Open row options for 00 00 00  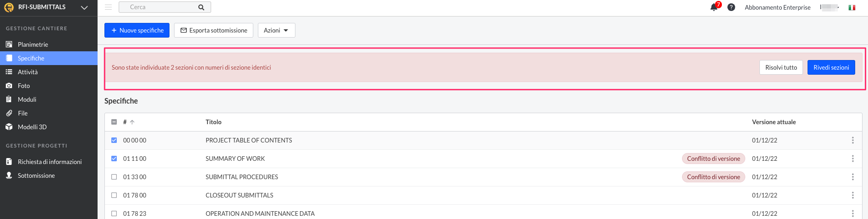852,140
